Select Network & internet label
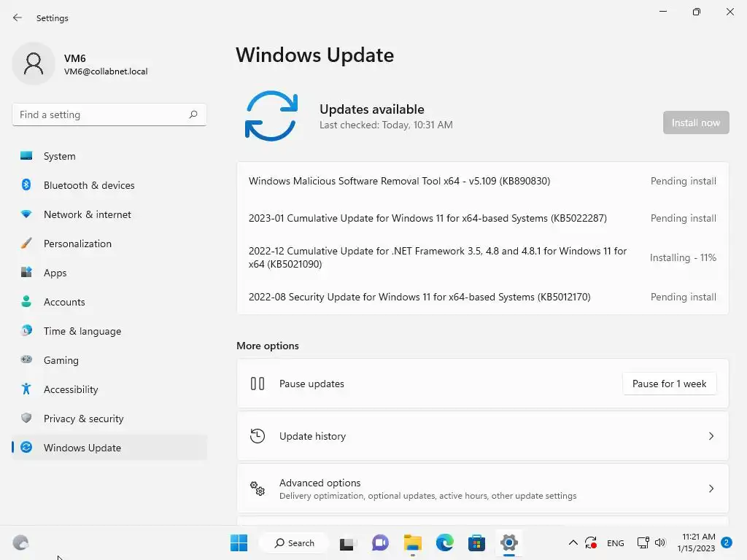Viewport: 747px width, 560px height. pyautogui.click(x=88, y=214)
